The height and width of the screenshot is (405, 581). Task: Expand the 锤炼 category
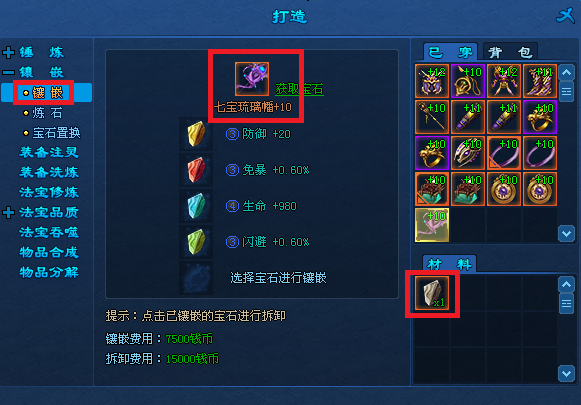tap(8, 53)
